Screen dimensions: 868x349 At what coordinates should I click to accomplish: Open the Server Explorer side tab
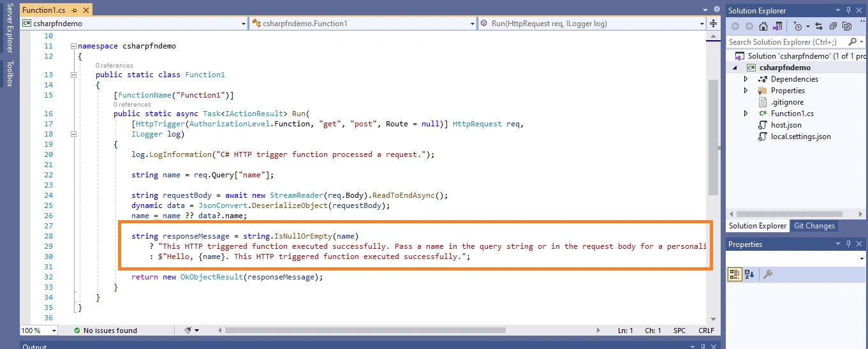point(10,27)
